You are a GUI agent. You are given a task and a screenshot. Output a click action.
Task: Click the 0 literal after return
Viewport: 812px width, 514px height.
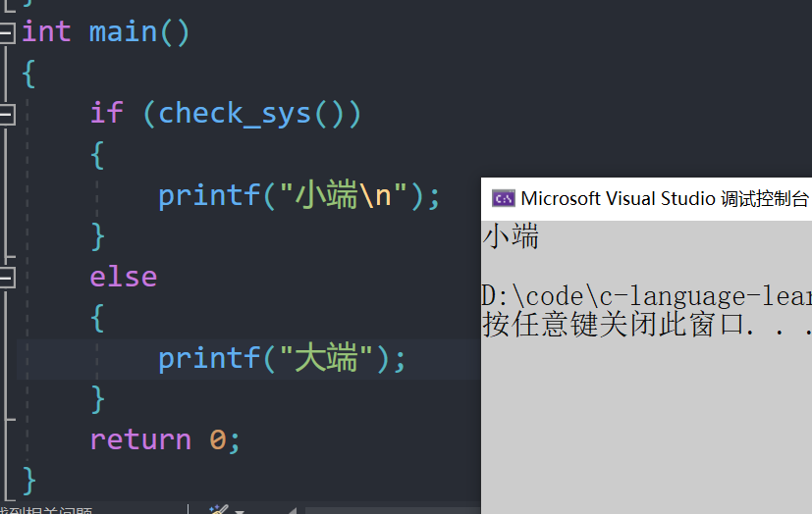(x=218, y=440)
